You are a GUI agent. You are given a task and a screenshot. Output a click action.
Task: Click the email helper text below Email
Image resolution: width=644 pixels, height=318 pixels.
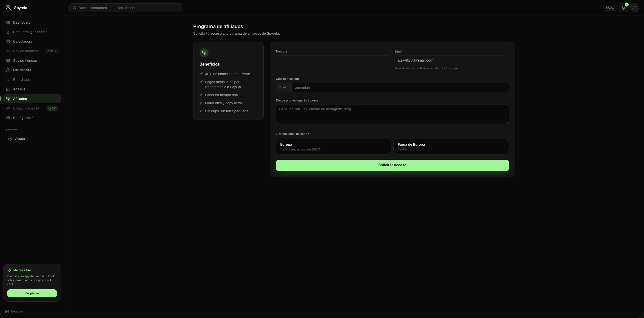tap(426, 68)
